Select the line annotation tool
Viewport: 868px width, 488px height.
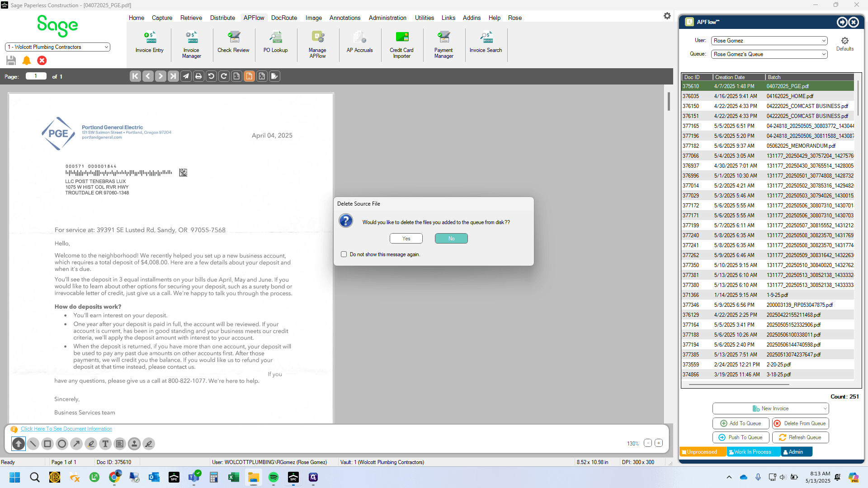33,444
